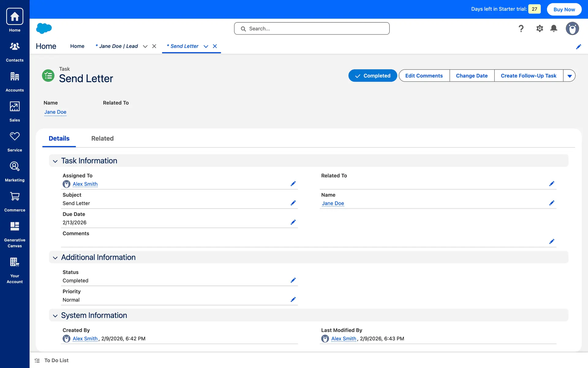
Task: Click the help question mark icon
Action: tap(521, 29)
